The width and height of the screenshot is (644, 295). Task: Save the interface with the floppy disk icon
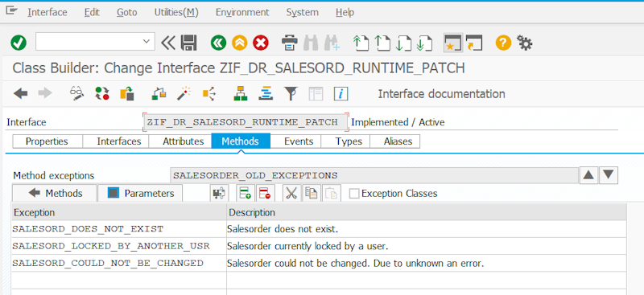tap(189, 43)
